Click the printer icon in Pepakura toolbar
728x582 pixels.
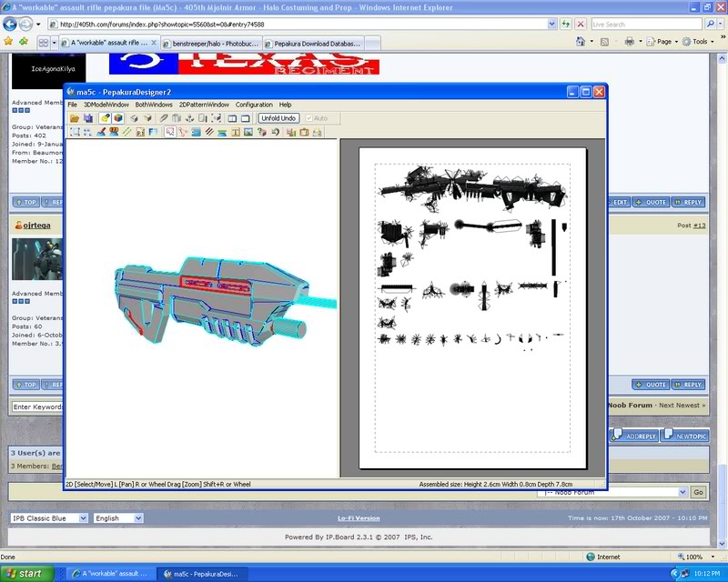[317, 132]
